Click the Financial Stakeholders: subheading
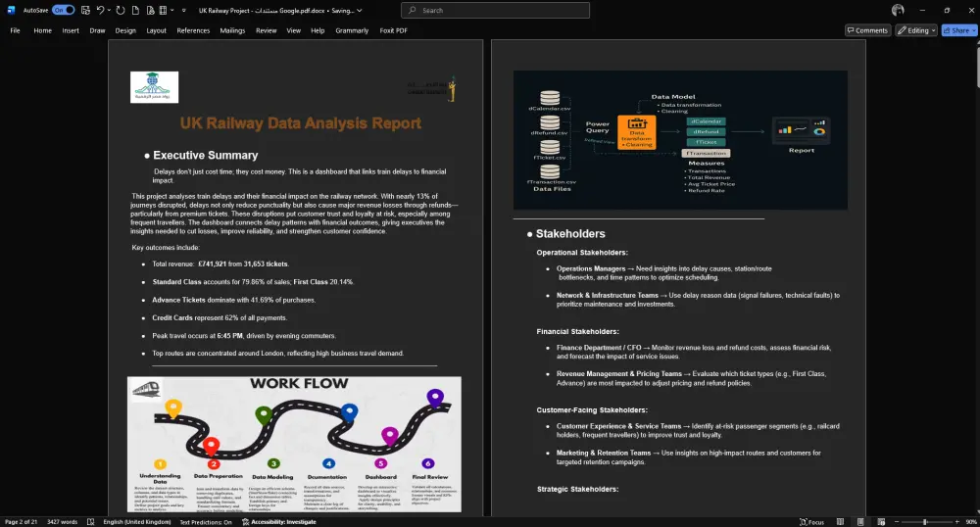The height and width of the screenshot is (527, 980). [x=577, y=331]
